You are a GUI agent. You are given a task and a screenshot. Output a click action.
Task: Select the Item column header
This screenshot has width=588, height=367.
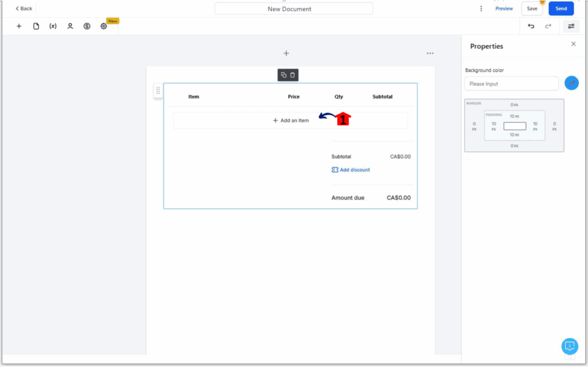tap(194, 96)
